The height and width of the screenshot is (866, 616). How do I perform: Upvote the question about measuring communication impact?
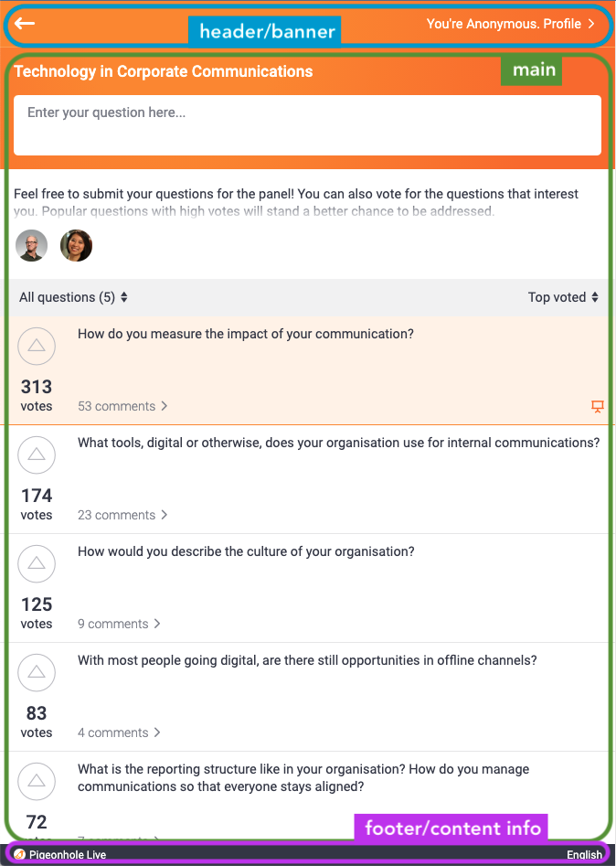37,346
